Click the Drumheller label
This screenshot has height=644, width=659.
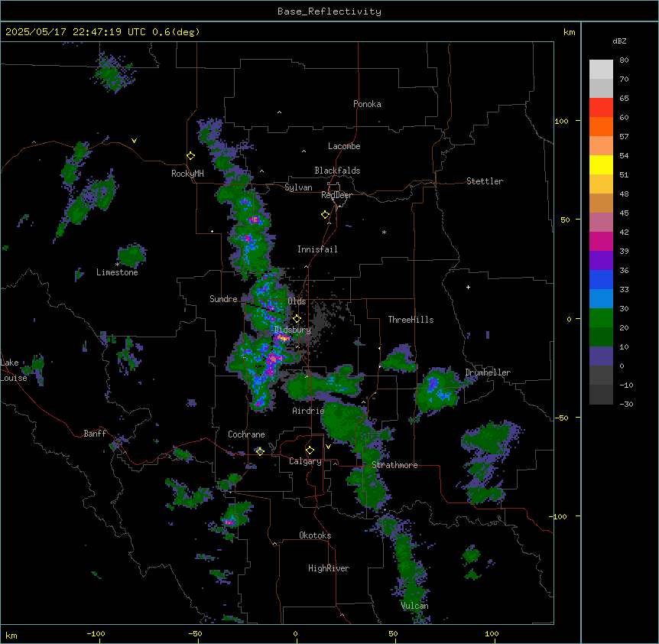point(488,372)
